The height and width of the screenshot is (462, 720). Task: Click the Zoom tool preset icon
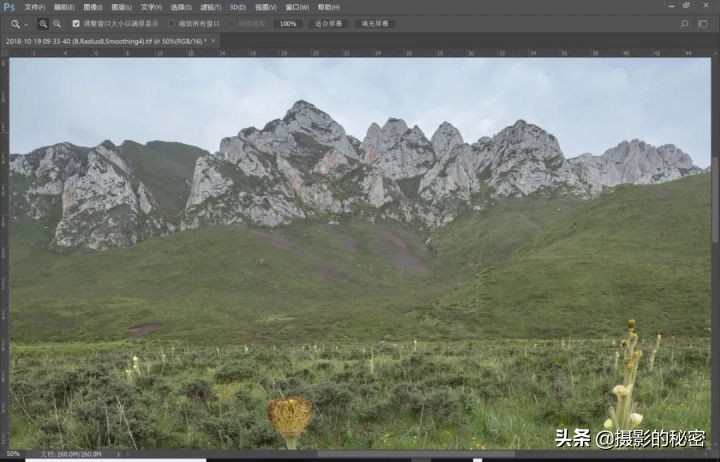click(x=15, y=23)
